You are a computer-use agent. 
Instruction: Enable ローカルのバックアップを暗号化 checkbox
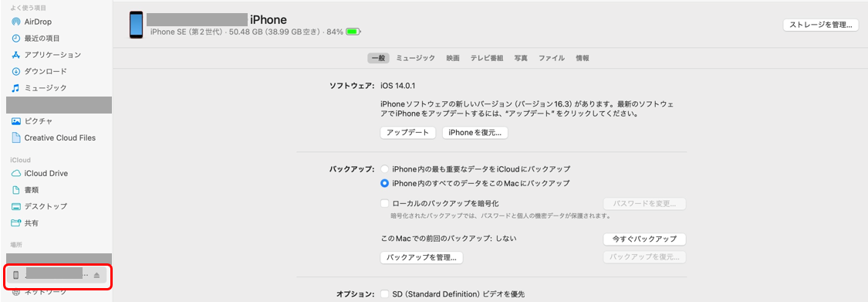click(x=384, y=203)
